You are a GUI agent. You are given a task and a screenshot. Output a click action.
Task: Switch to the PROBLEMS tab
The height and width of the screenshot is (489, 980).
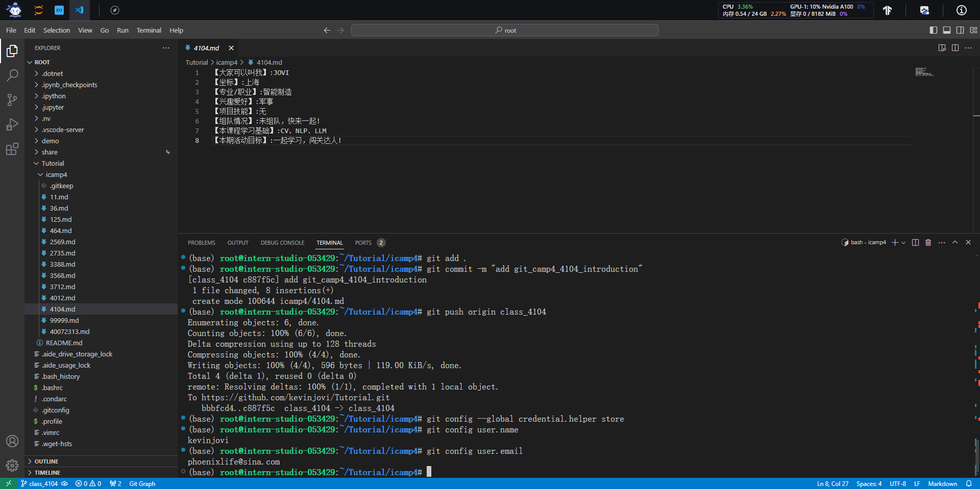tap(201, 243)
